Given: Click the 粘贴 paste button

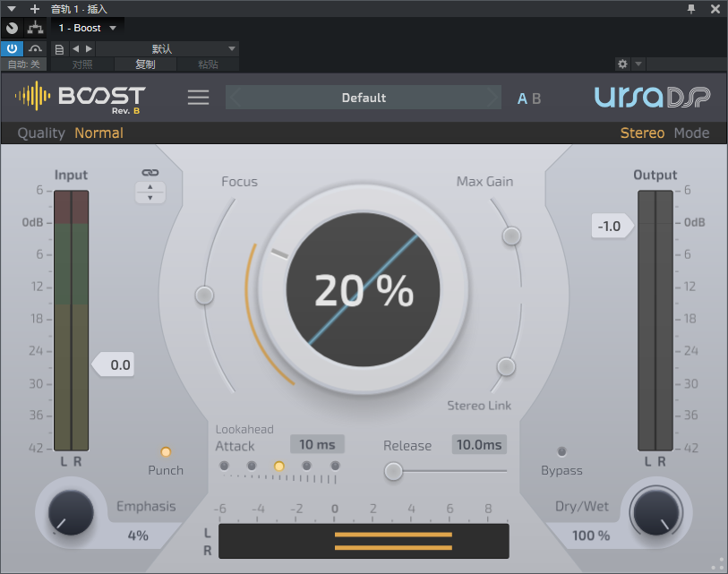Looking at the screenshot, I should (x=208, y=64).
